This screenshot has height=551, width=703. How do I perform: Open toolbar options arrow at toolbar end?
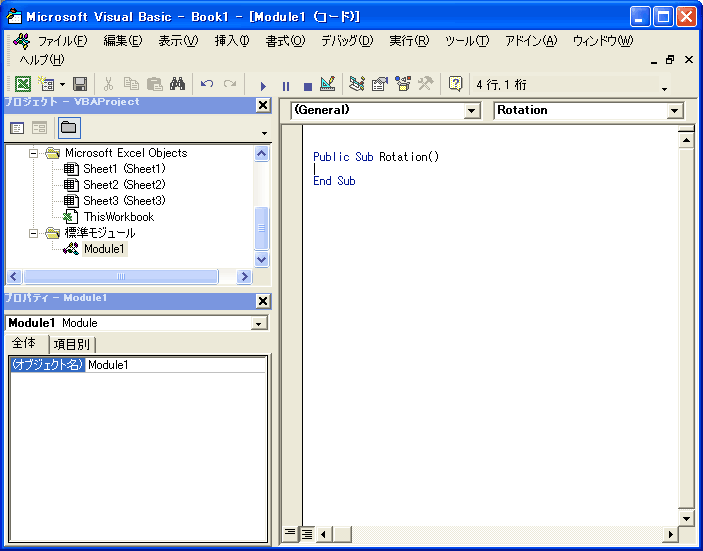[x=664, y=89]
